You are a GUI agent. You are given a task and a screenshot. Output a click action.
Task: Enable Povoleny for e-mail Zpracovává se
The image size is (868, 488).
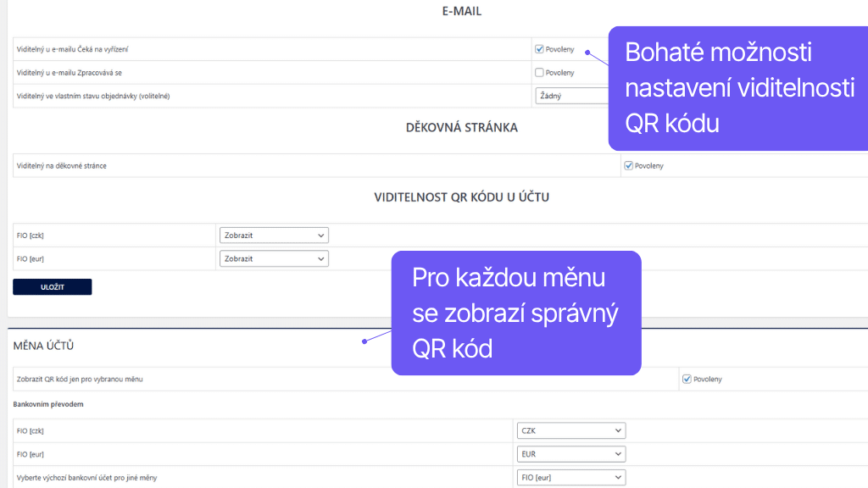pyautogui.click(x=540, y=73)
